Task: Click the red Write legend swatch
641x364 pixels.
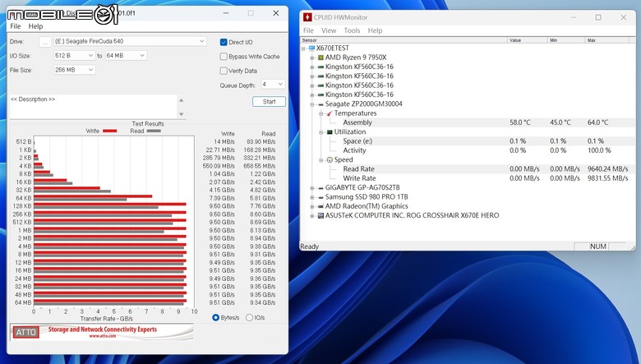Action: click(109, 131)
